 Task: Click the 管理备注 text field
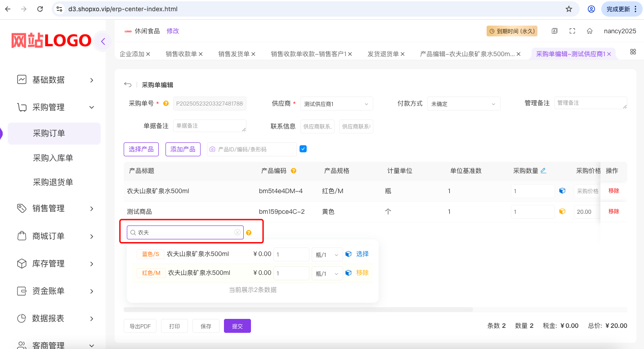(x=590, y=103)
